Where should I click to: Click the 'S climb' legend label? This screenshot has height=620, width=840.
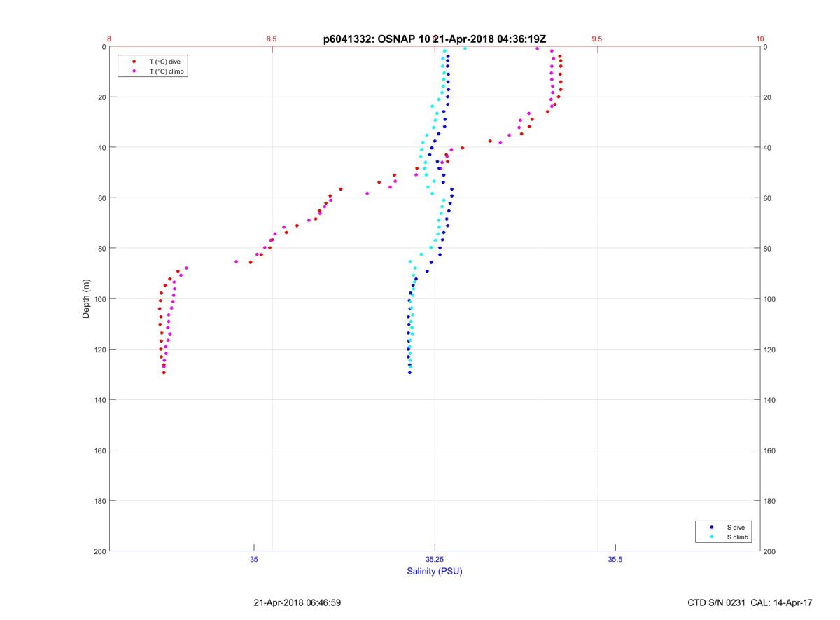[x=738, y=537]
